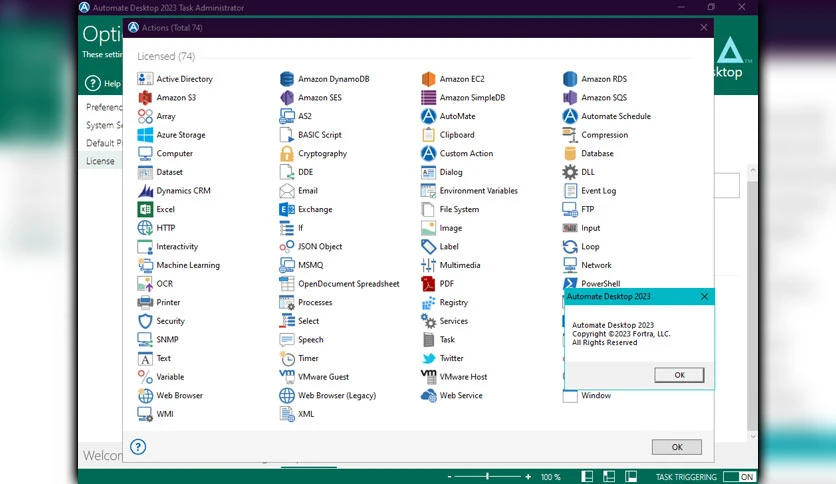The image size is (836, 484).
Task: Click the OpenDocument Spreadsheet label
Action: tap(349, 284)
